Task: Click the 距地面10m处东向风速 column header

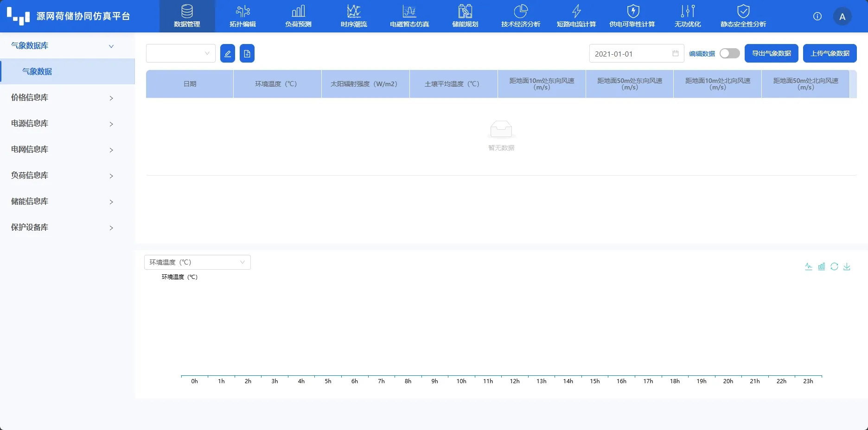Action: tap(542, 84)
